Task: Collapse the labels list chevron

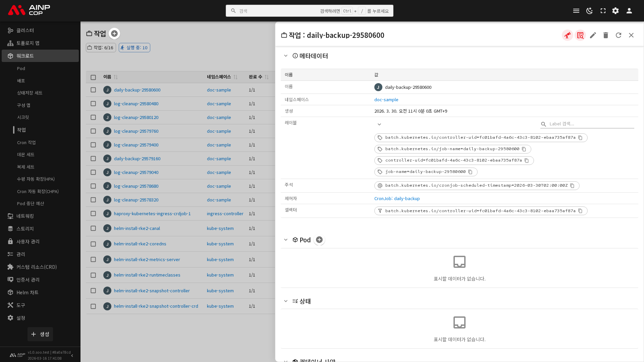Action: click(x=379, y=124)
